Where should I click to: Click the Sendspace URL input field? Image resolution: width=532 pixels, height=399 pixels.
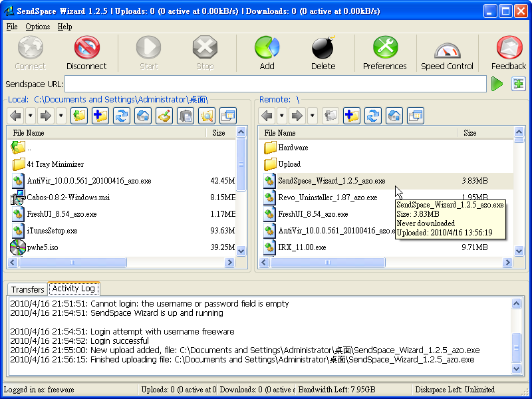(275, 84)
